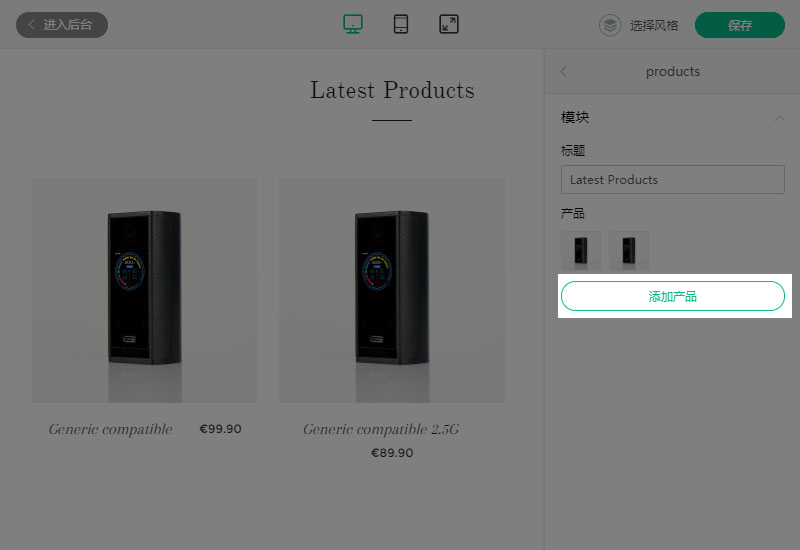This screenshot has height=550, width=800.
Task: Click the Generic compatible product image
Action: pos(144,290)
